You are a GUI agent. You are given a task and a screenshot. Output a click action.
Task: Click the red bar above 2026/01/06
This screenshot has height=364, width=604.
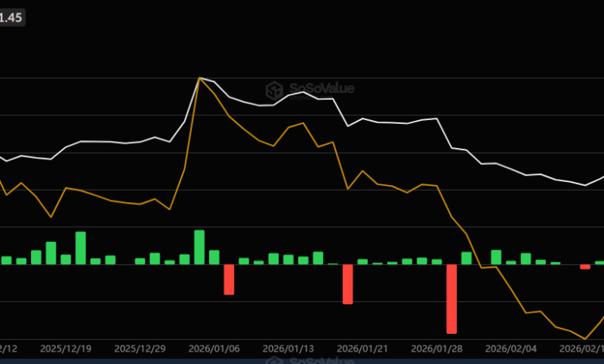[229, 279]
